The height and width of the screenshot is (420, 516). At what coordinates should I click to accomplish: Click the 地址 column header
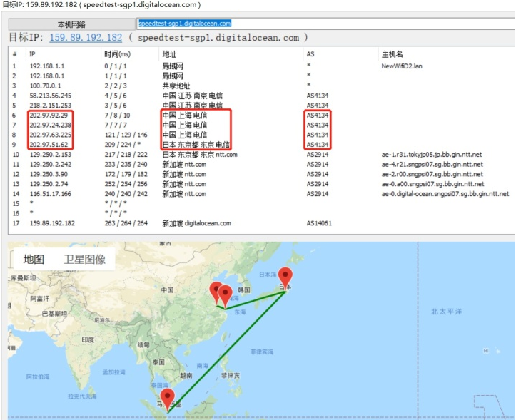169,54
